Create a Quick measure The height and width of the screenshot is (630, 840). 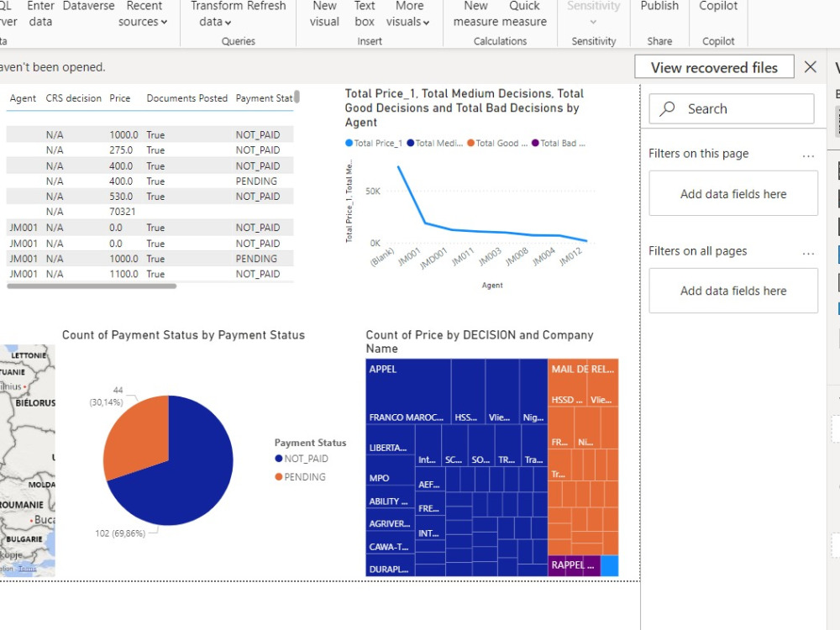[x=525, y=14]
